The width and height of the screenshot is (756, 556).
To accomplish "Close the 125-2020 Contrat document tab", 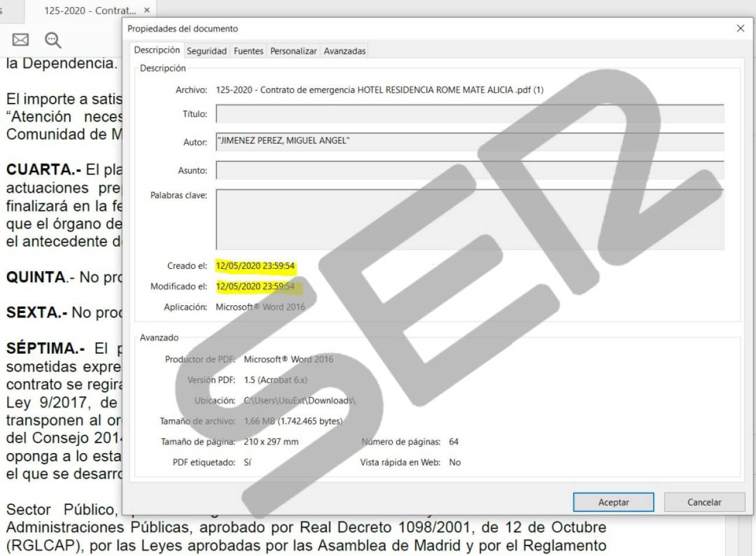I will pos(147,10).
